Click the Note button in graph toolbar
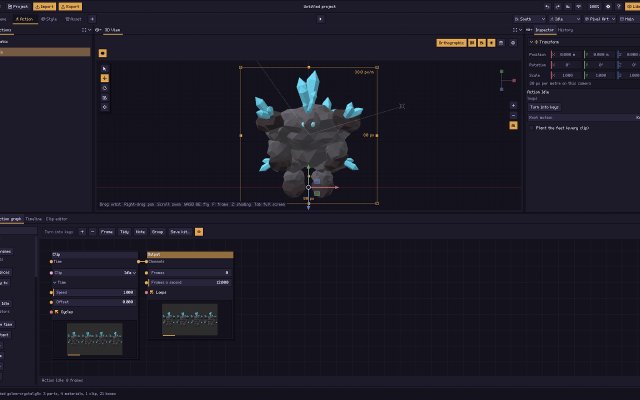640x400 pixels. point(140,232)
